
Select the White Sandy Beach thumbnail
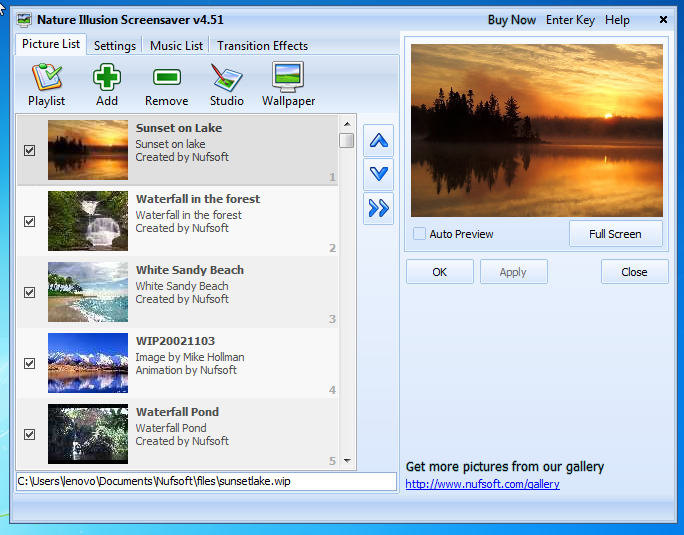88,292
